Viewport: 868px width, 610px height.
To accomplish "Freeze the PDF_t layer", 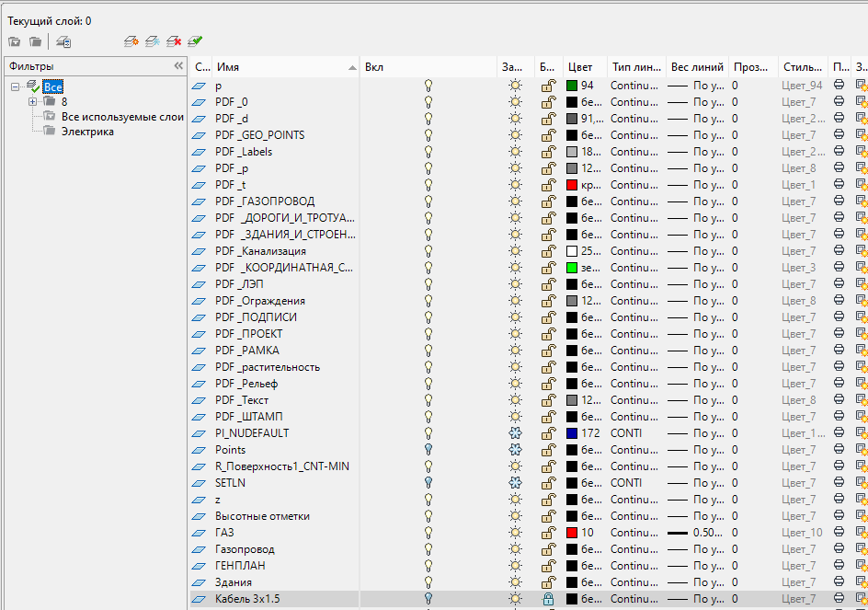I will 515,185.
